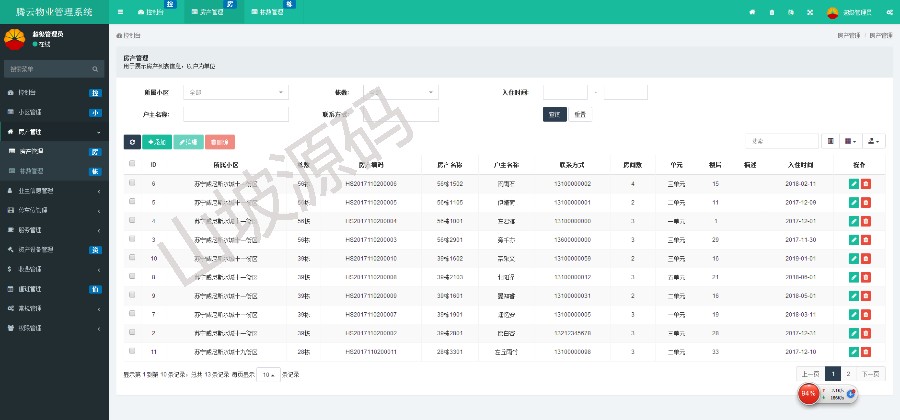The height and width of the screenshot is (420, 900).
Task: Open the 所属小区 community dropdown
Action: coord(235,92)
